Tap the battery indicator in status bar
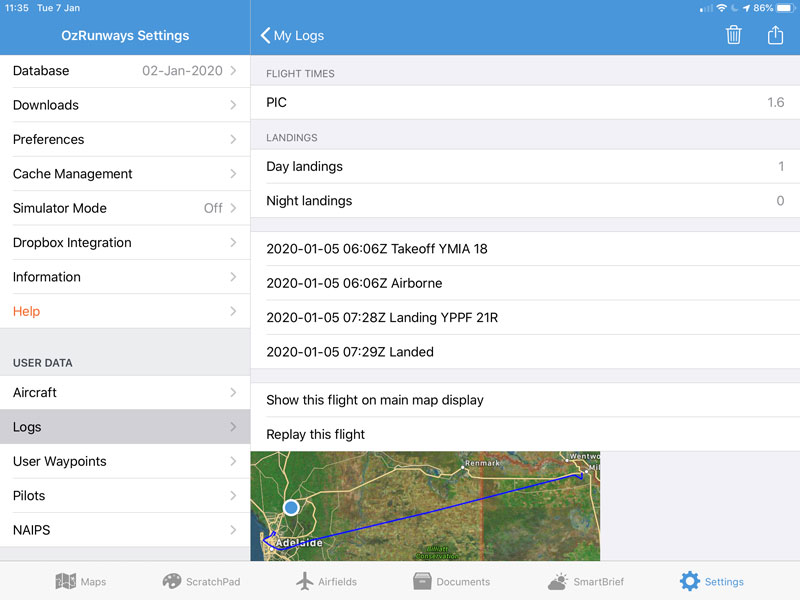The width and height of the screenshot is (800, 600). point(785,8)
